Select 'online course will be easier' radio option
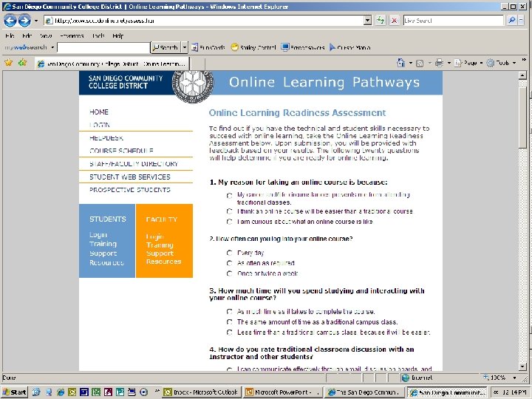Screen dimensions: 532x399 coord(230,211)
